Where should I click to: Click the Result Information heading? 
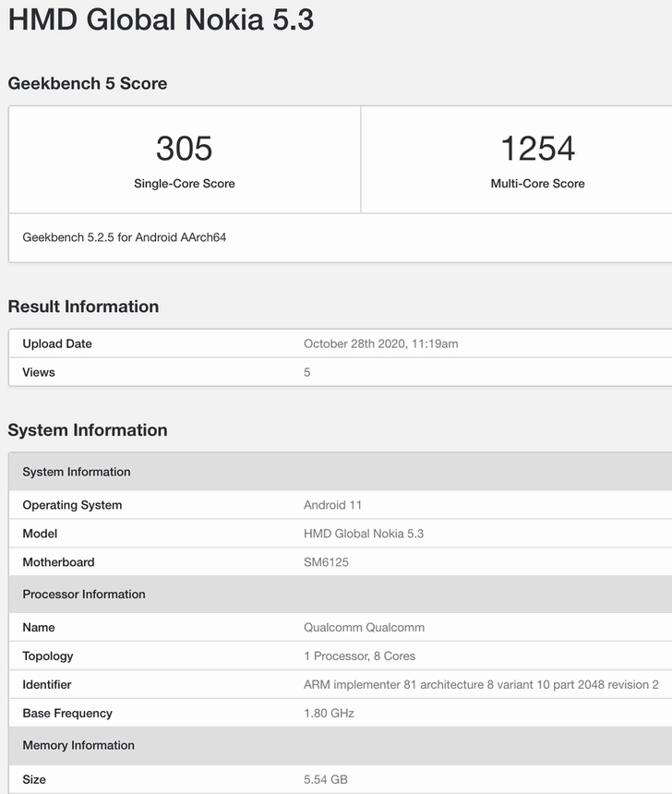tap(84, 307)
